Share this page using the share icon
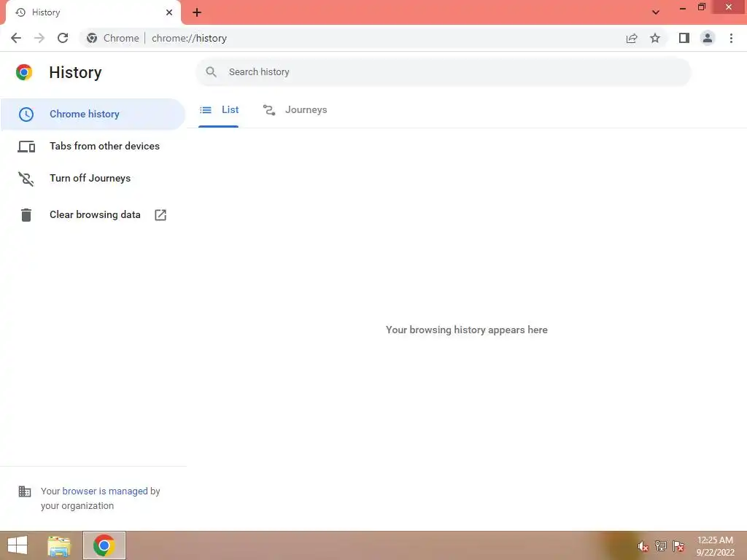 click(632, 38)
